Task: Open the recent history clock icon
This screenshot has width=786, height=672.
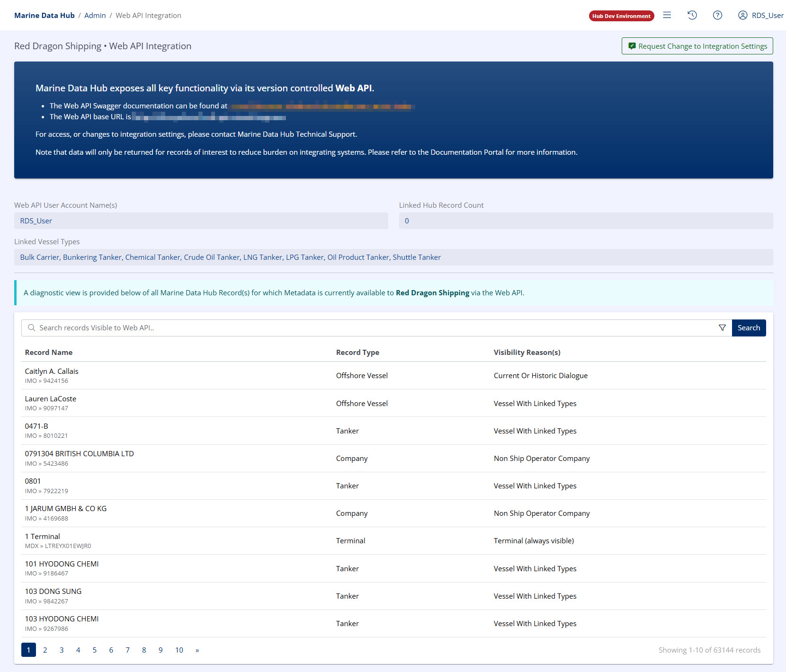Action: pos(692,15)
